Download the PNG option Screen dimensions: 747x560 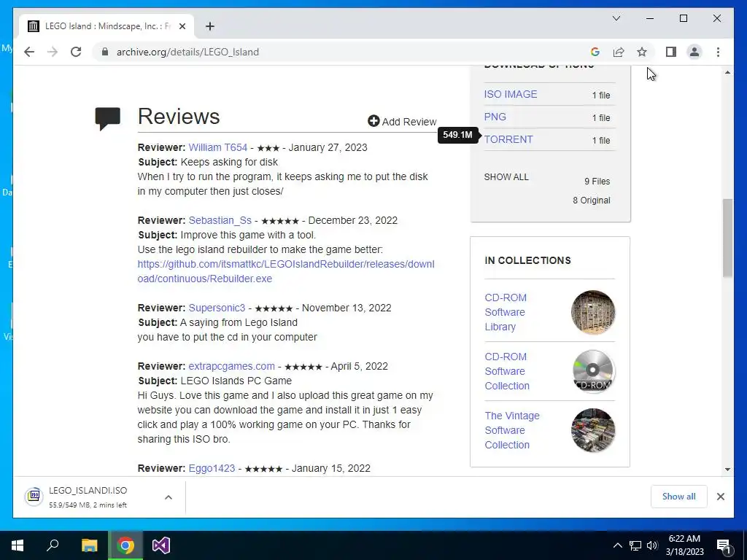(495, 117)
